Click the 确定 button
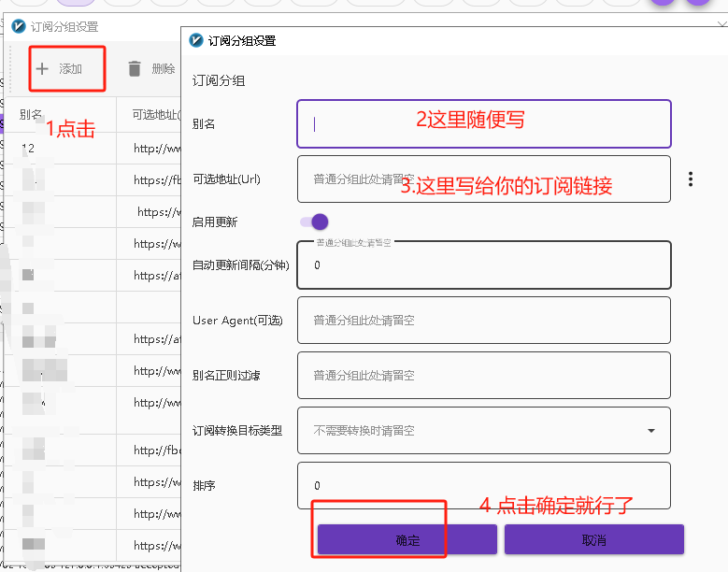Viewport: 728px width, 572px height. (407, 539)
